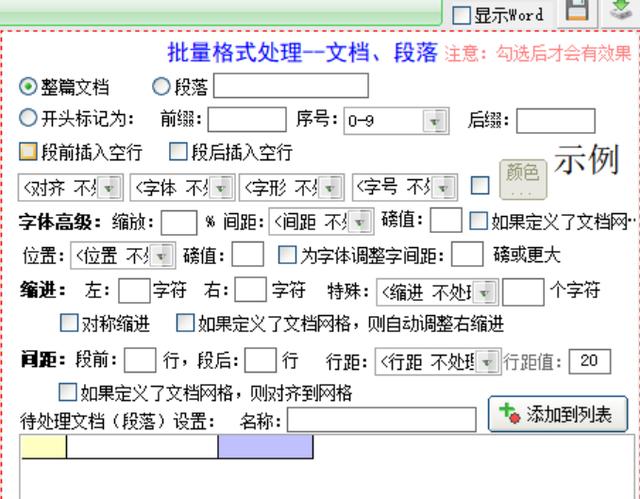Click the 右 indent characters field
640x499 pixels.
point(251,290)
